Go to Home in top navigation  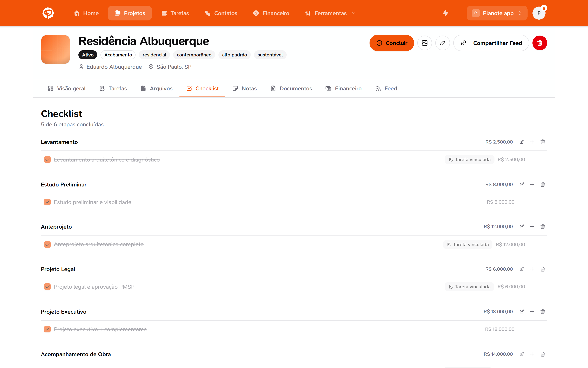click(x=86, y=13)
